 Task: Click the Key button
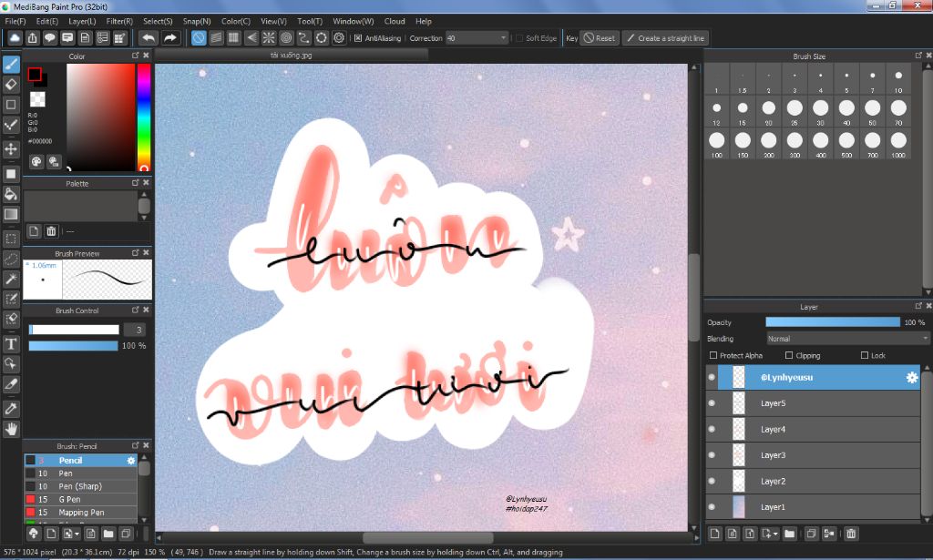[x=571, y=38]
